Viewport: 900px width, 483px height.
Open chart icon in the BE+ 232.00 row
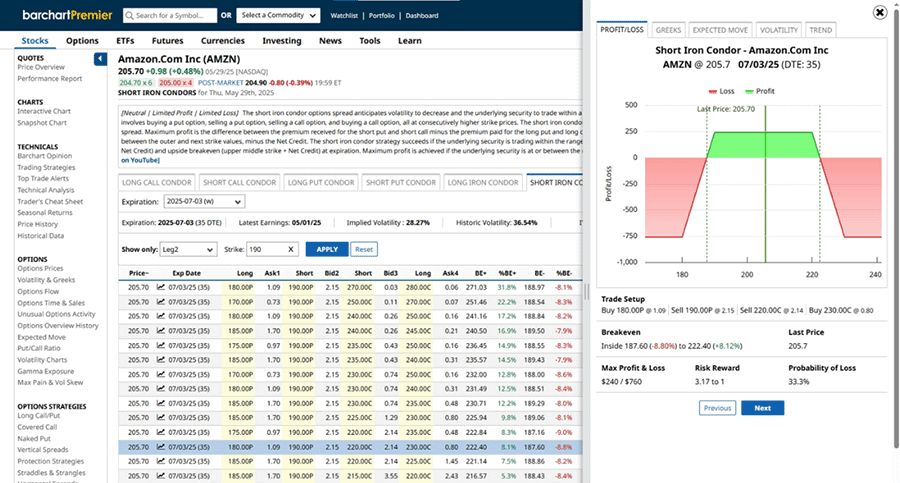point(161,374)
